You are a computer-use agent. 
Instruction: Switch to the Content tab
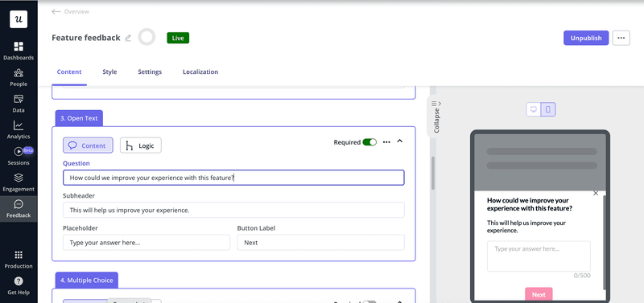[69, 72]
